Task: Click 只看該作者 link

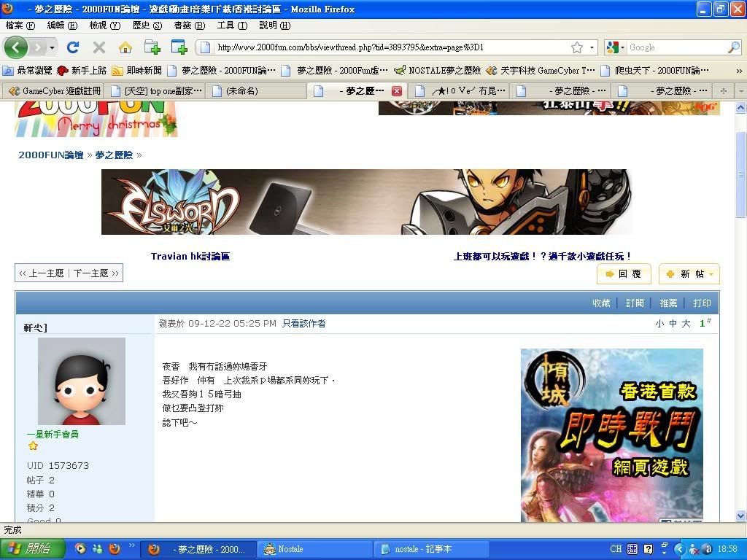Action: pos(304,323)
